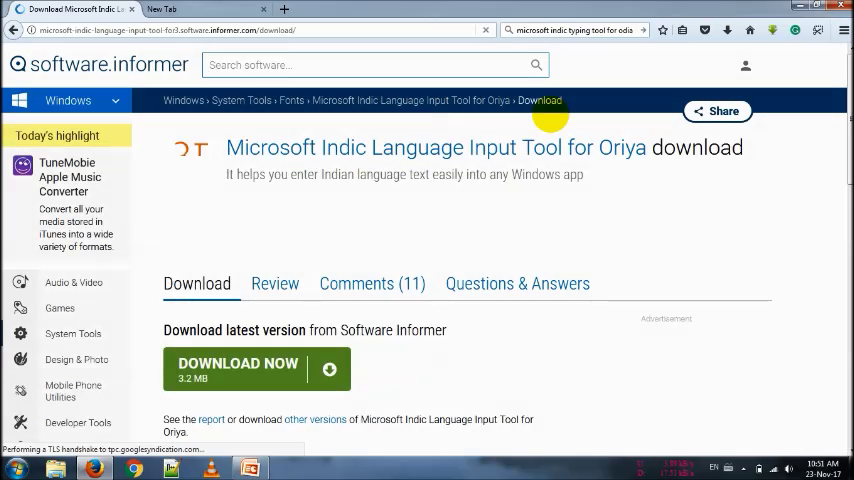This screenshot has height=480, width=854.
Task: Show hidden system tray icons arrow
Action: [x=743, y=469]
